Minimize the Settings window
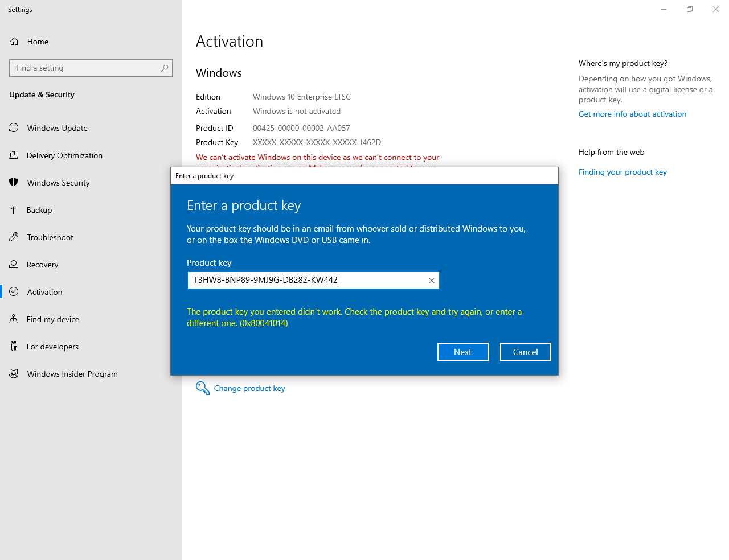This screenshot has width=729, height=560. 664,9
